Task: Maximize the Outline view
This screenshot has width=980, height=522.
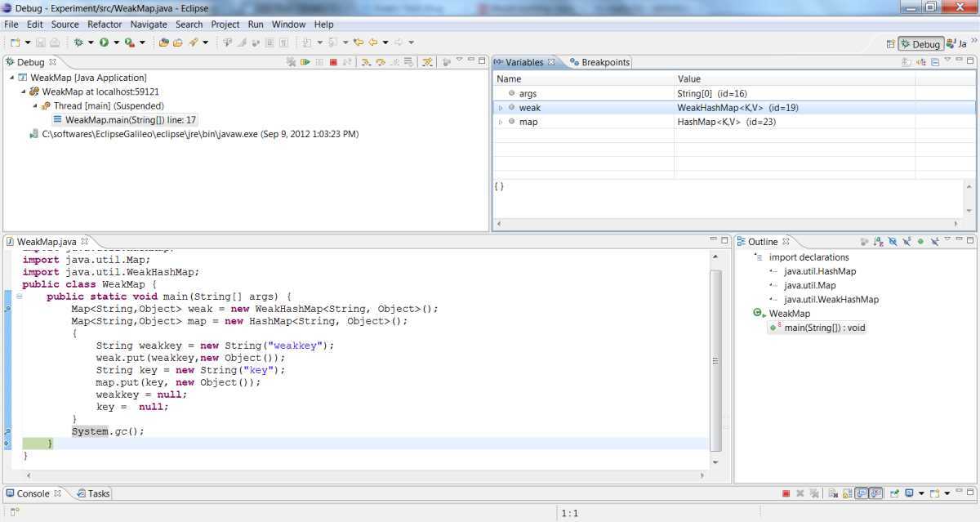Action: [970, 241]
